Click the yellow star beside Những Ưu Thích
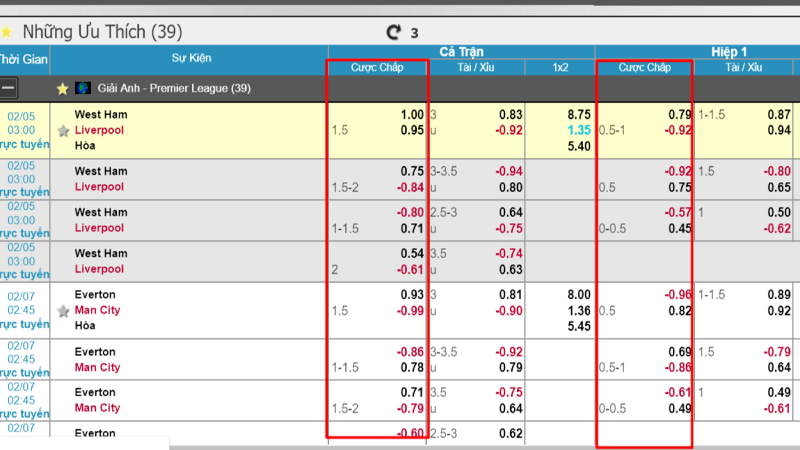Viewport: 800px width, 450px height. (7, 32)
